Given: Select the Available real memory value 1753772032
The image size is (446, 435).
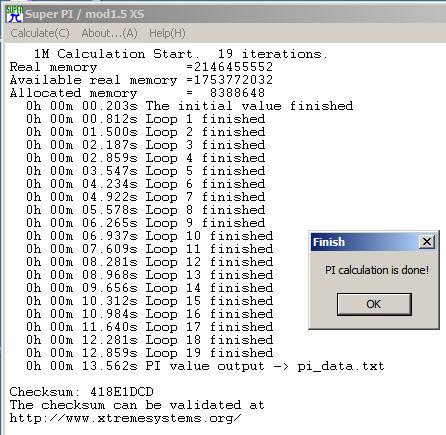Looking at the screenshot, I should tap(233, 80).
